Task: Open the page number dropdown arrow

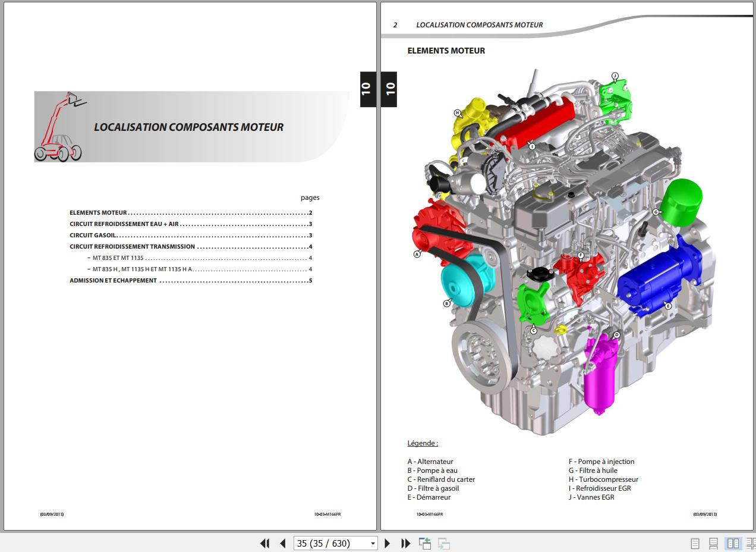Action: 373,543
